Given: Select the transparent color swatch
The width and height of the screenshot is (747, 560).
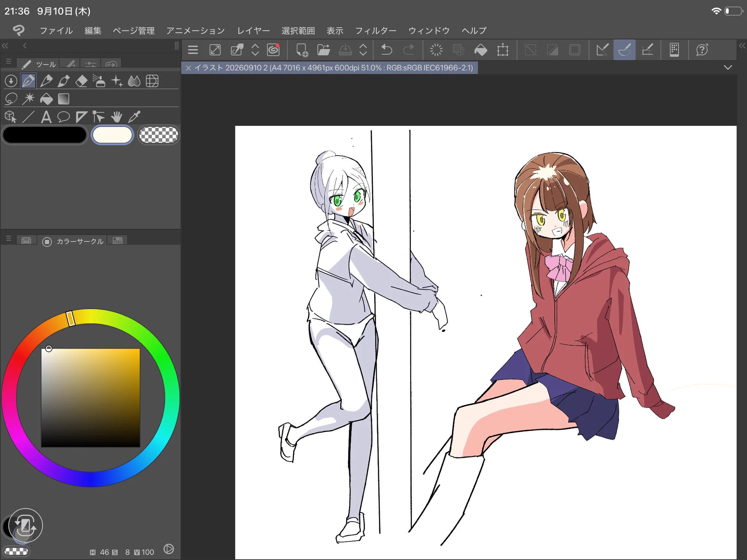Looking at the screenshot, I should pyautogui.click(x=159, y=135).
